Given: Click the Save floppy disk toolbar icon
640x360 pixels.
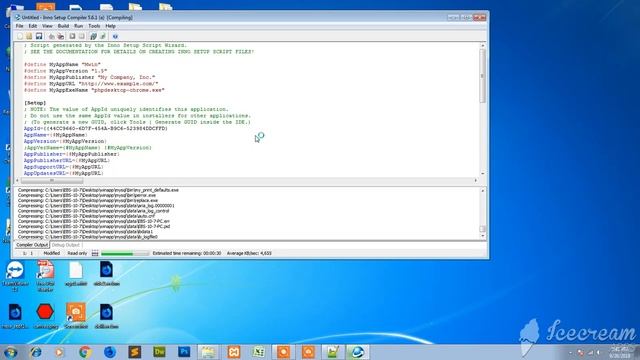Looking at the screenshot, I should click(39, 36).
